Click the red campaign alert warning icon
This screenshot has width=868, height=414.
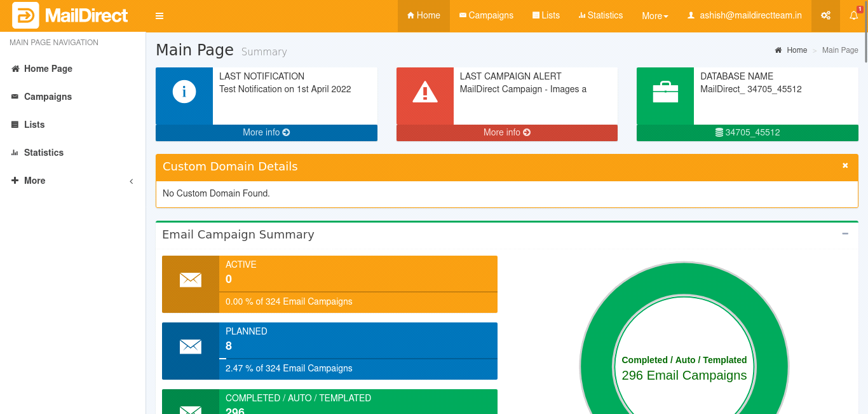pos(424,93)
